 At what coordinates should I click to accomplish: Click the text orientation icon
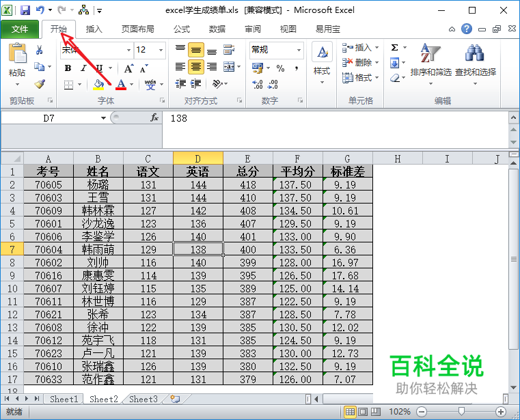click(217, 84)
